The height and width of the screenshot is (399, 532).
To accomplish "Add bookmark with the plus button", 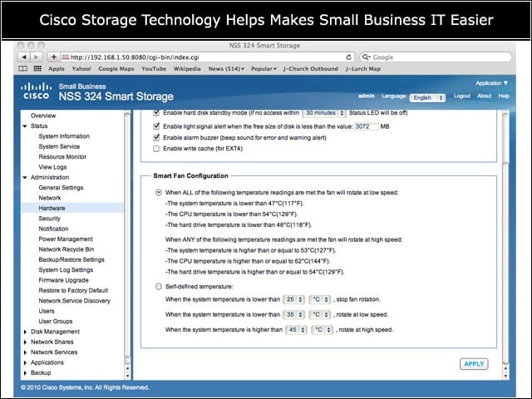I will point(53,57).
